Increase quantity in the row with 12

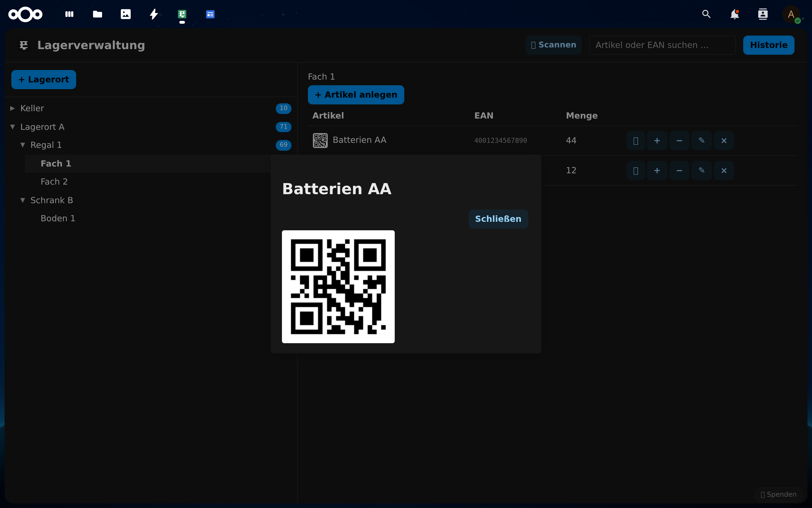click(x=657, y=170)
